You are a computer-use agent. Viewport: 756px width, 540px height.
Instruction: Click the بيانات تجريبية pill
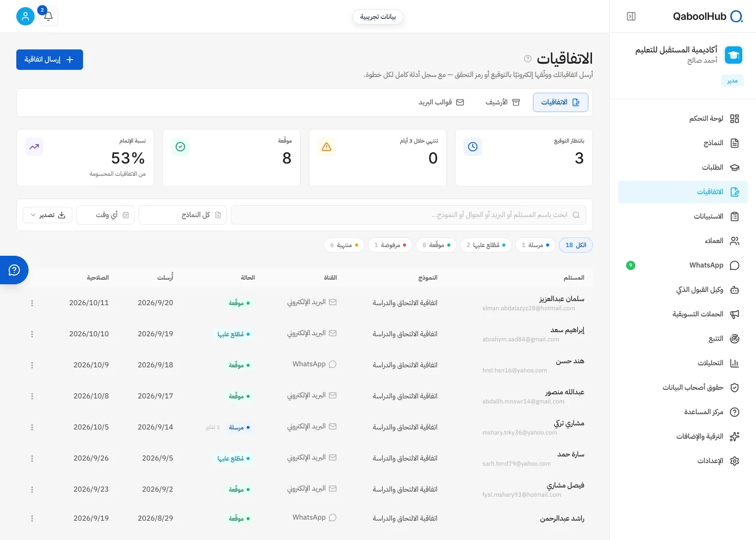378,17
